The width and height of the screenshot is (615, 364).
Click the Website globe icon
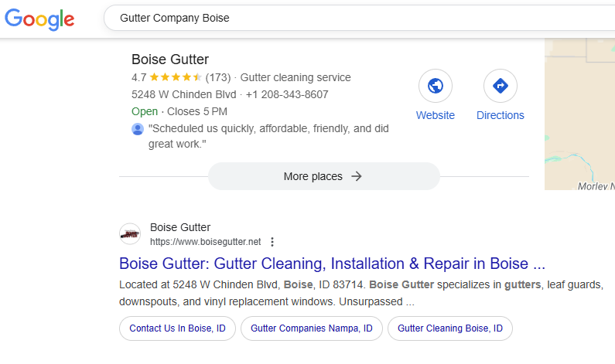click(x=436, y=86)
